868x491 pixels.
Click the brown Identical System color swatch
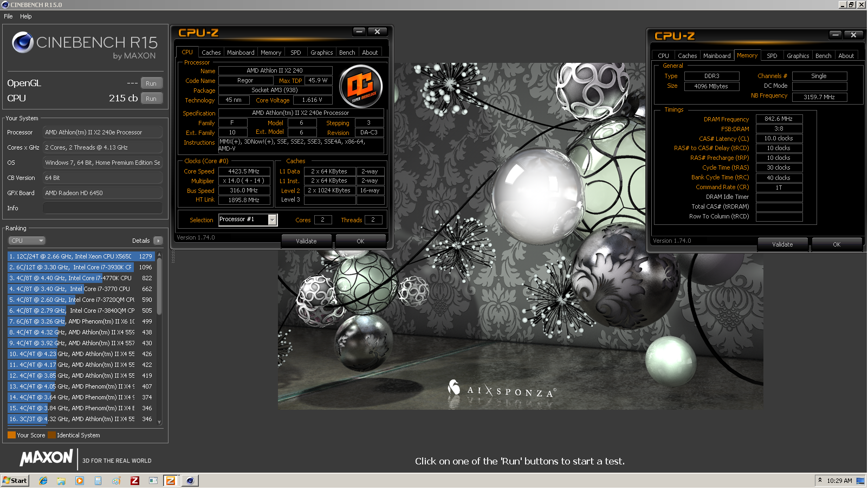pos(51,435)
